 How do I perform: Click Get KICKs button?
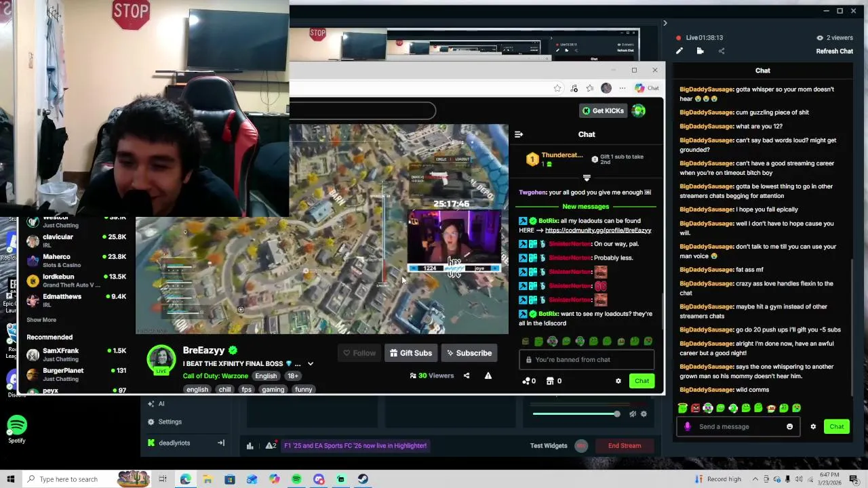click(602, 111)
